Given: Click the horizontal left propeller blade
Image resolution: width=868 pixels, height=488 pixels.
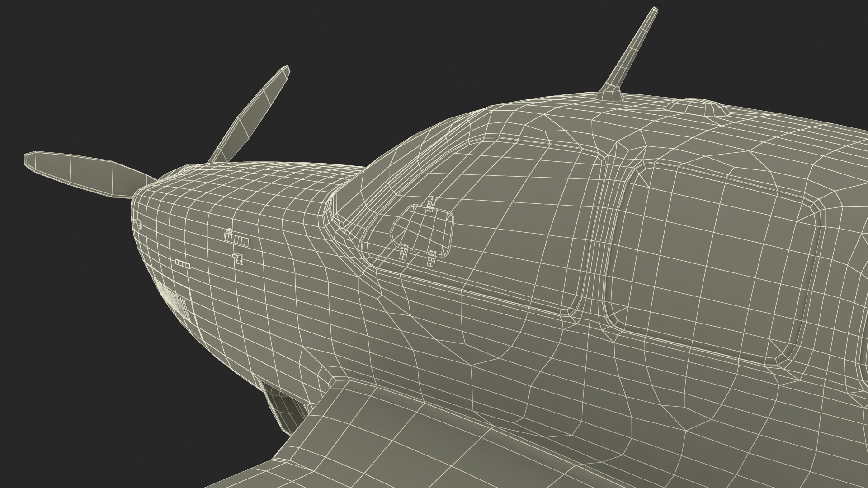Looking at the screenshot, I should pos(86,172).
